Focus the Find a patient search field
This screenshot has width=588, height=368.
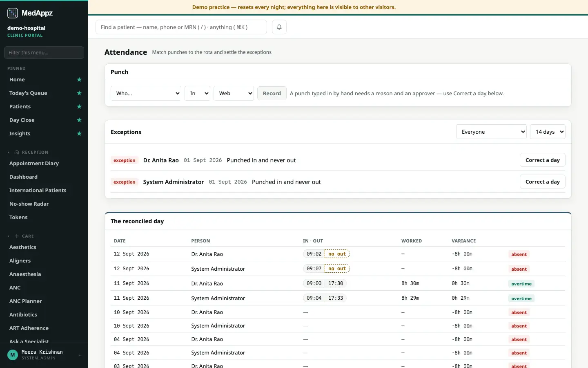tap(181, 27)
